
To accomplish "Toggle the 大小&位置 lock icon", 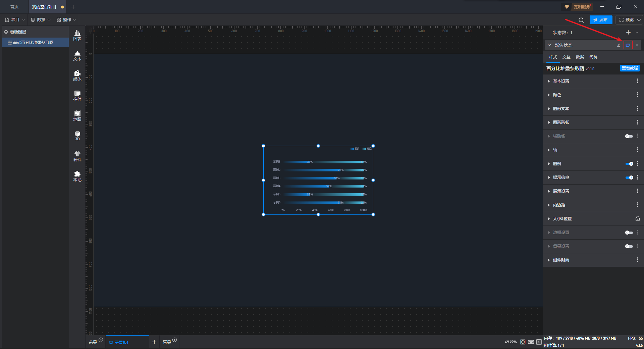I will point(637,219).
